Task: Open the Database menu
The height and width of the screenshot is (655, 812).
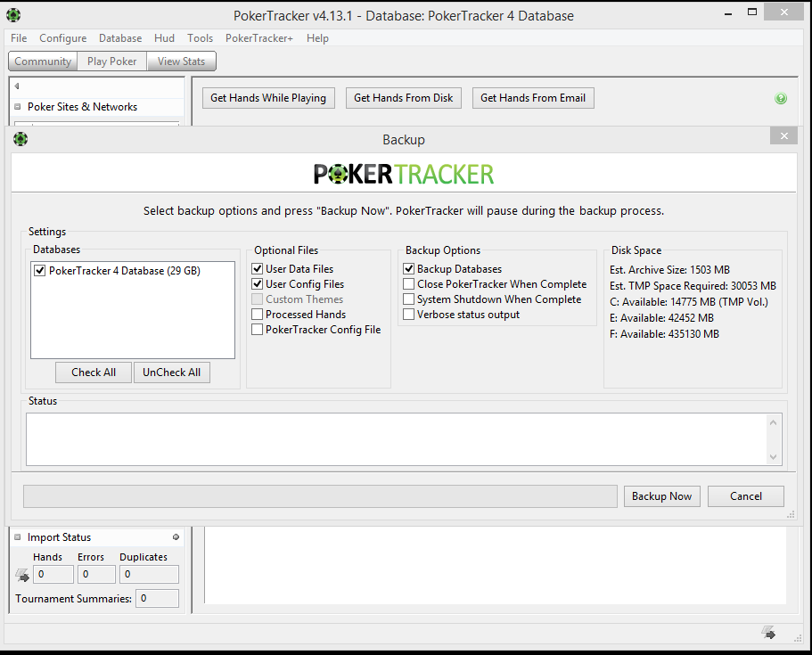Action: [120, 38]
